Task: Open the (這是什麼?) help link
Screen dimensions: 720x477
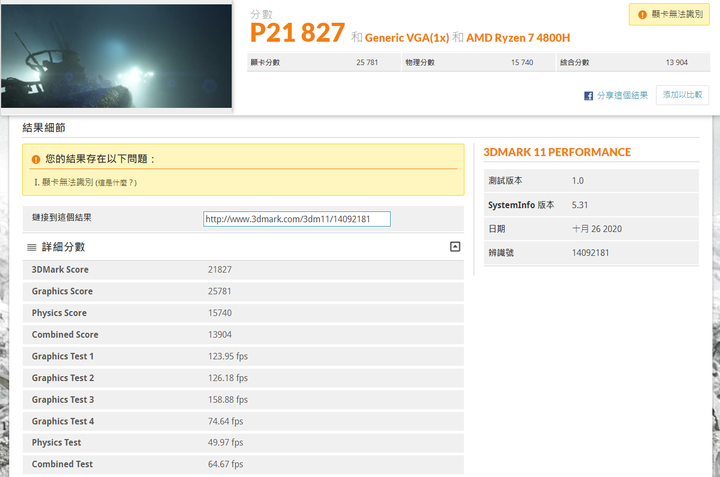Action: [x=116, y=183]
